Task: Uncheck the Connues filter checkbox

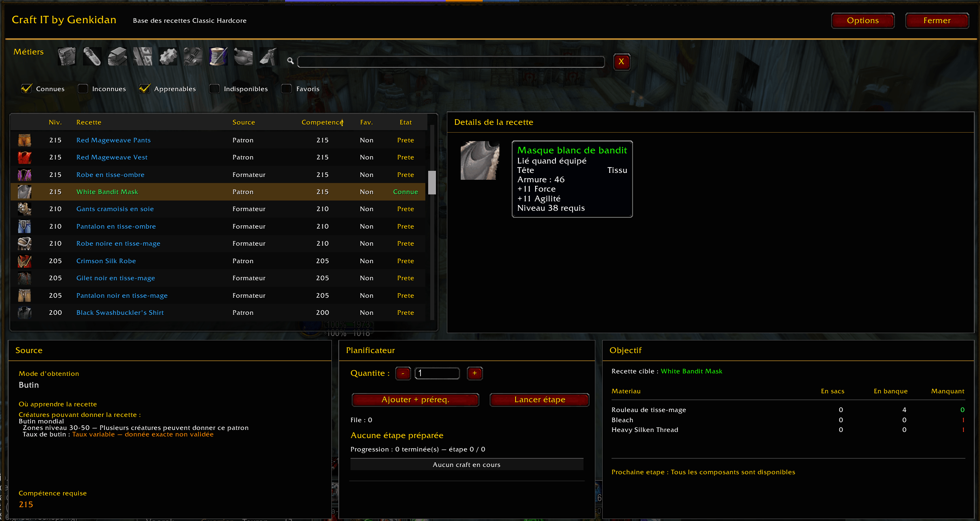Action: click(x=26, y=88)
